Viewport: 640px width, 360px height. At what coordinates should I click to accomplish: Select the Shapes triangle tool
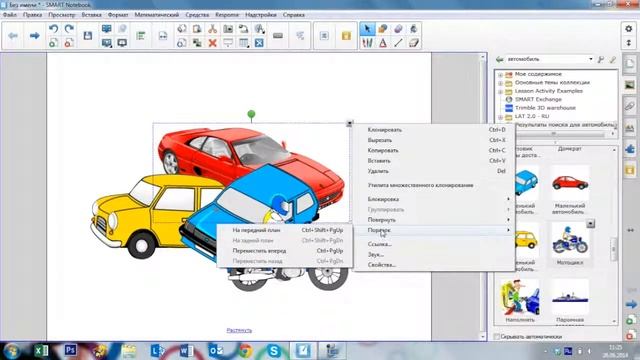382,43
